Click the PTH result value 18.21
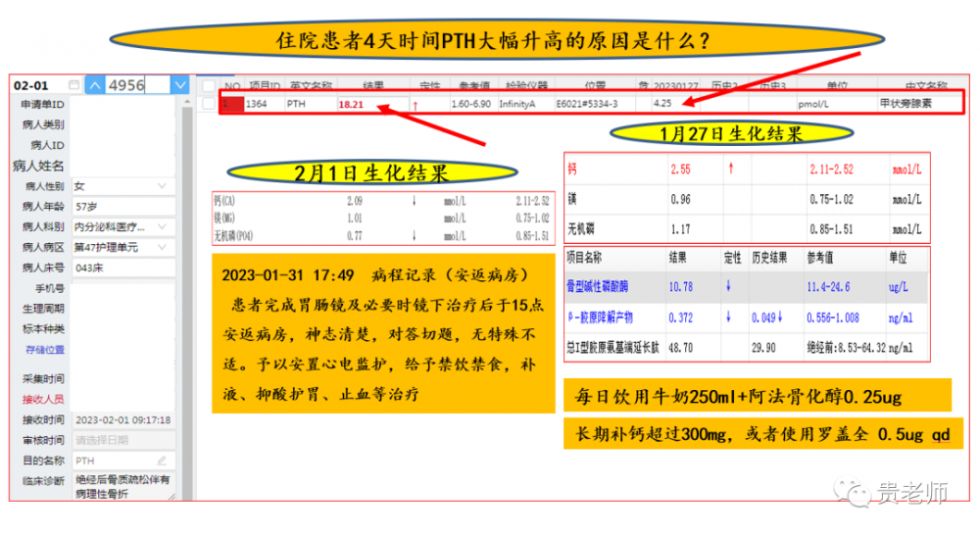This screenshot has width=980, height=536. click(351, 102)
